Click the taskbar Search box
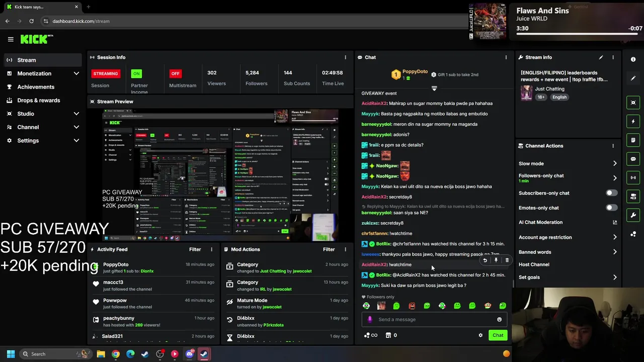This screenshot has height=362, width=644. point(55,354)
